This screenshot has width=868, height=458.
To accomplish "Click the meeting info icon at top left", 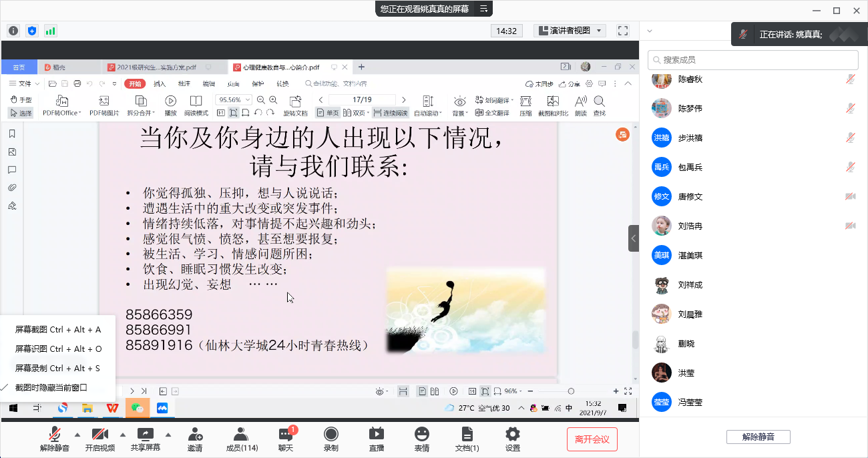I will click(13, 31).
